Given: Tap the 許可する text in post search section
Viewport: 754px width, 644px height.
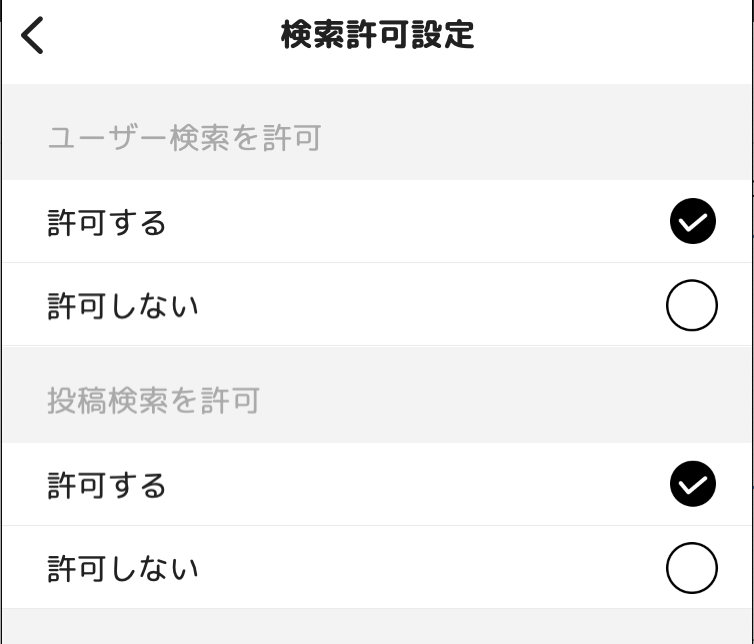Looking at the screenshot, I should coord(107,485).
